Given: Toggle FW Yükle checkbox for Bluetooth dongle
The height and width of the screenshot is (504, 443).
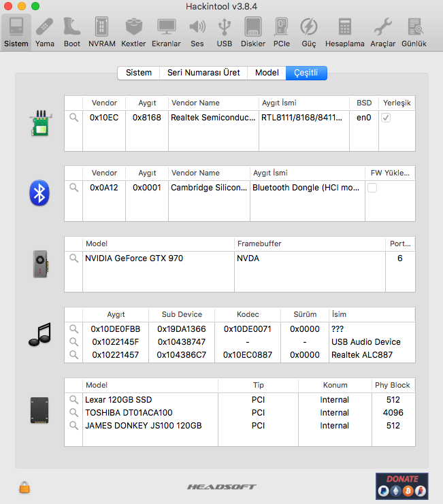Looking at the screenshot, I should 372,188.
